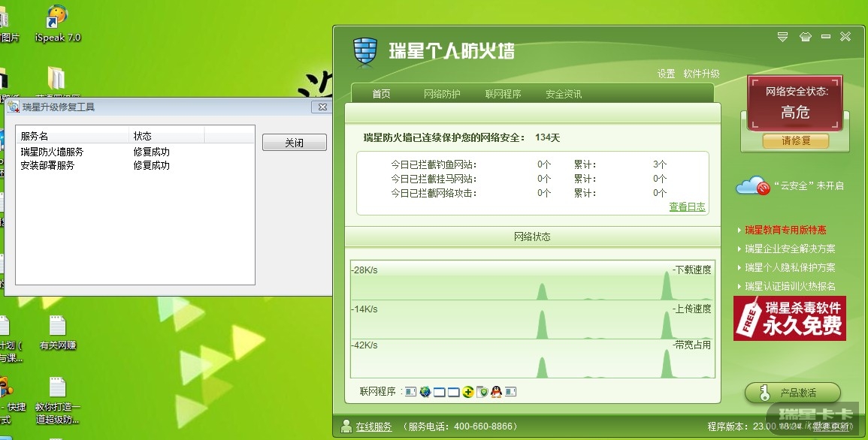Open the 查看日志 link

click(687, 206)
